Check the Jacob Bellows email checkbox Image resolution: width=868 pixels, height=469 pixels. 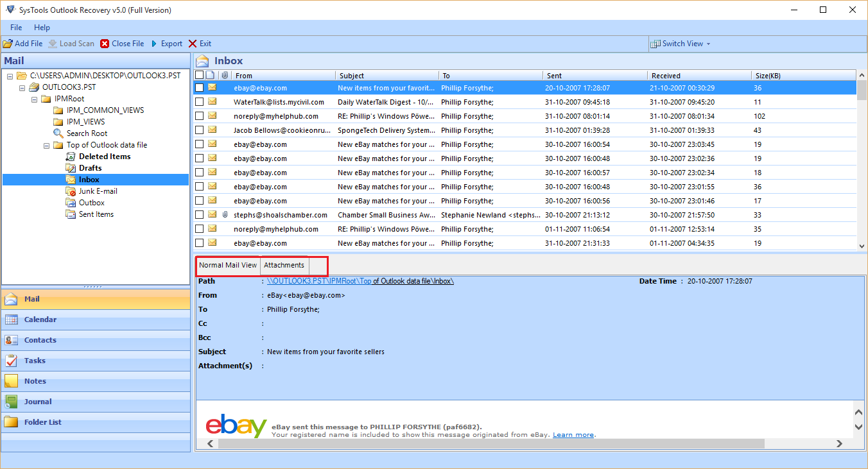[x=199, y=130]
